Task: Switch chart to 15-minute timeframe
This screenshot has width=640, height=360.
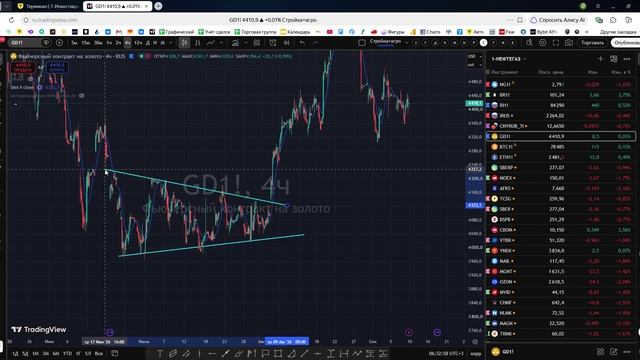Action: 85,43
